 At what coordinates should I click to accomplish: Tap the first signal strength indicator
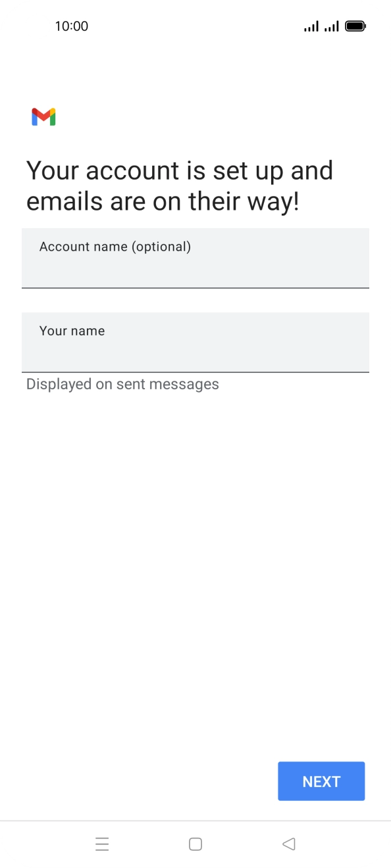(309, 26)
